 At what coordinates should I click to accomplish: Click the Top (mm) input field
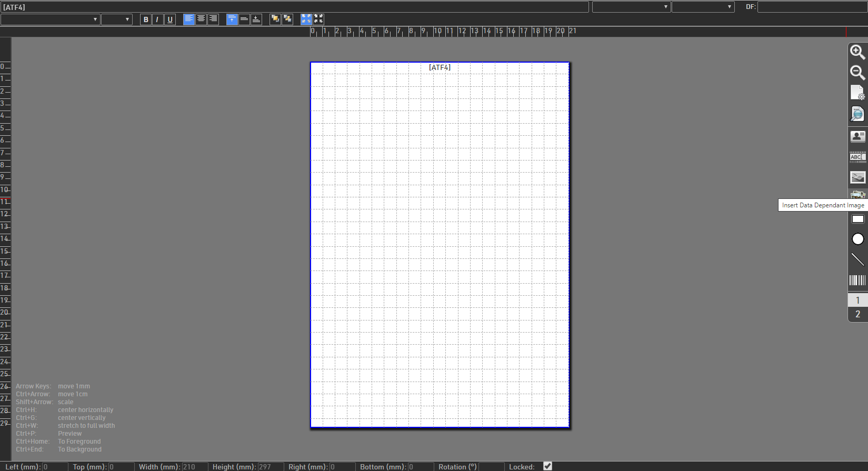pyautogui.click(x=121, y=467)
